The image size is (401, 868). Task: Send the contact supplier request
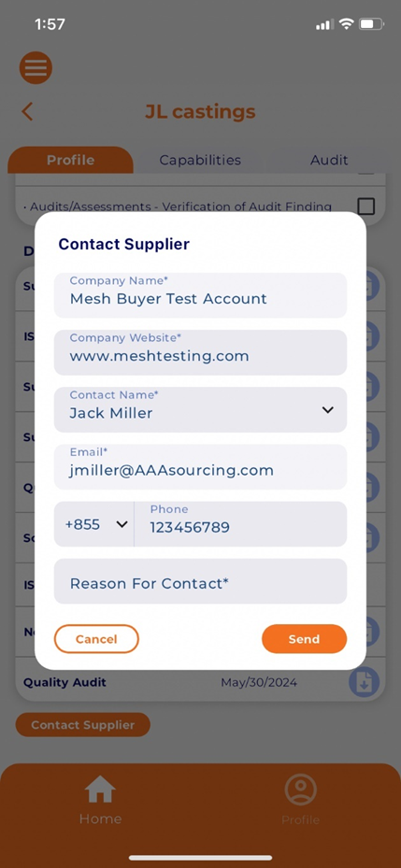pos(304,639)
